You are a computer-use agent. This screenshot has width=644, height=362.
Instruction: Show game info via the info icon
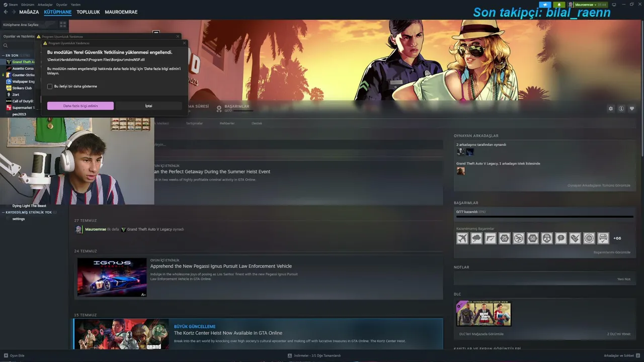(x=621, y=109)
